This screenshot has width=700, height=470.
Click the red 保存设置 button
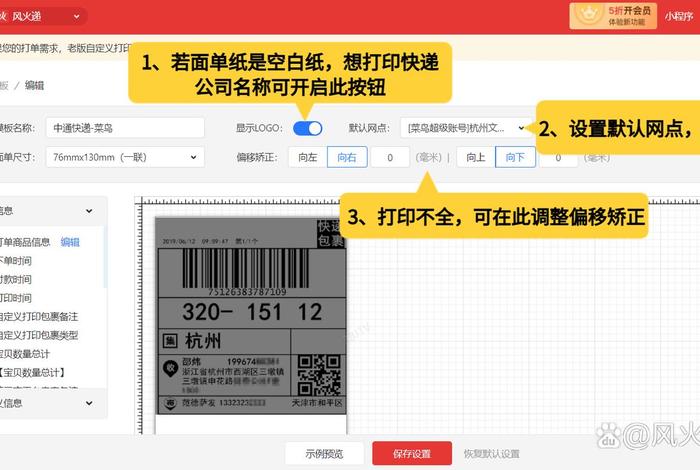pos(412,453)
